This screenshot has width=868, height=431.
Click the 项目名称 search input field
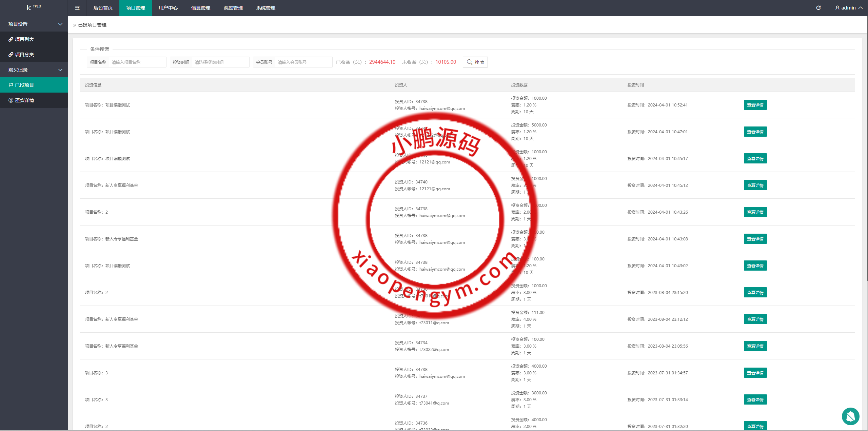point(137,62)
